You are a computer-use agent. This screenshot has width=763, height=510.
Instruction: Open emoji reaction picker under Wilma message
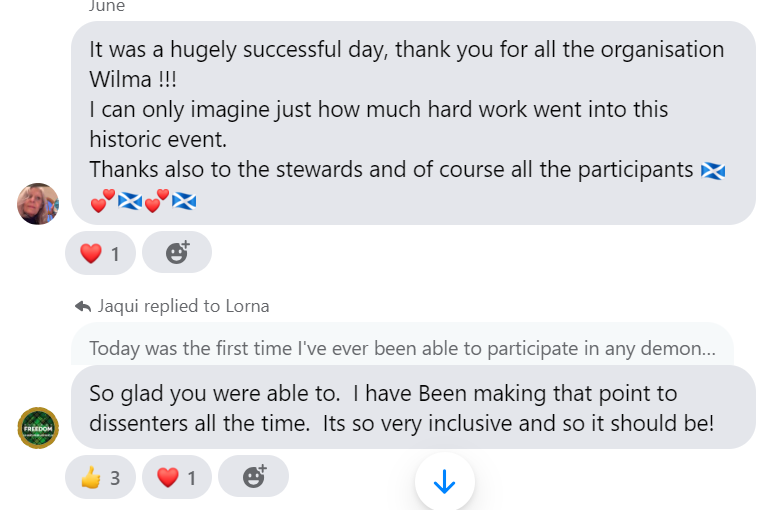pos(177,253)
